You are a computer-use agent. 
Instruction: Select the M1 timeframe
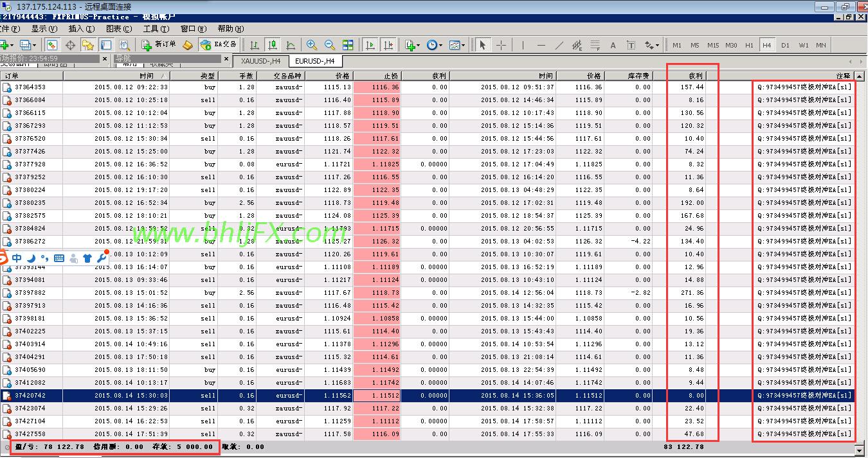(677, 45)
